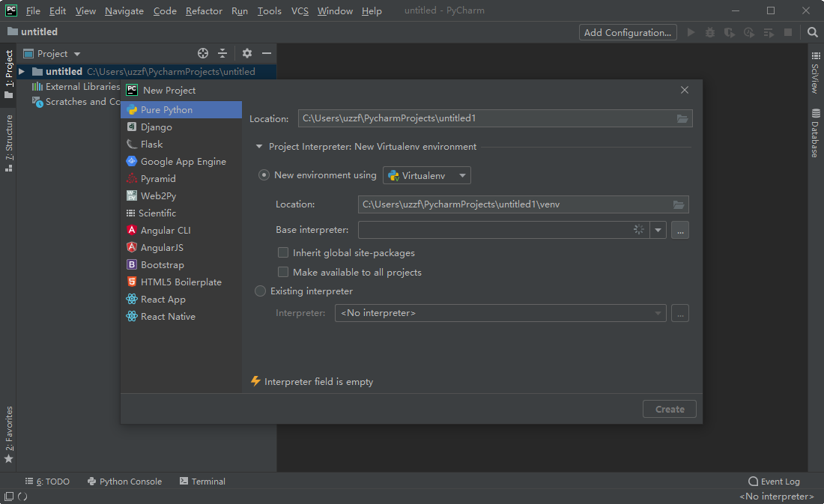This screenshot has width=824, height=504.
Task: Select the Django project type
Action: pos(181,127)
